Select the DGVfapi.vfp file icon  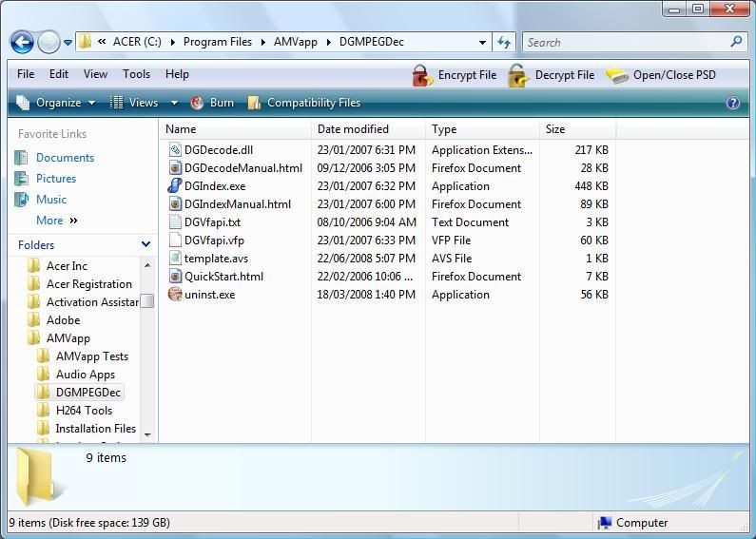[x=175, y=241]
